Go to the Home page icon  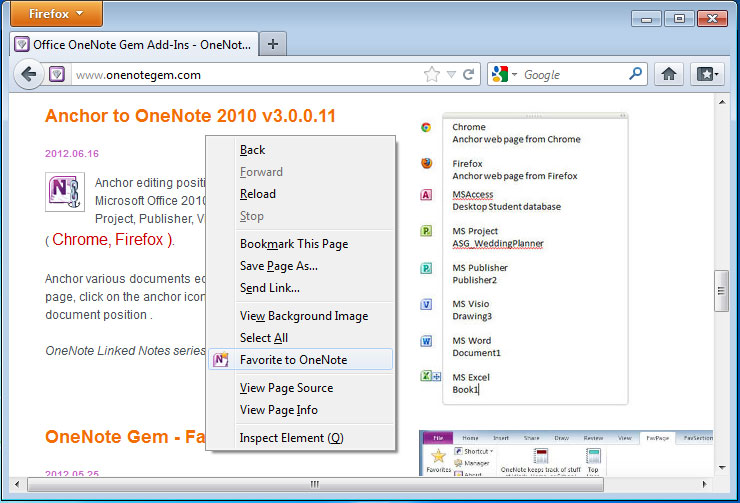point(668,74)
